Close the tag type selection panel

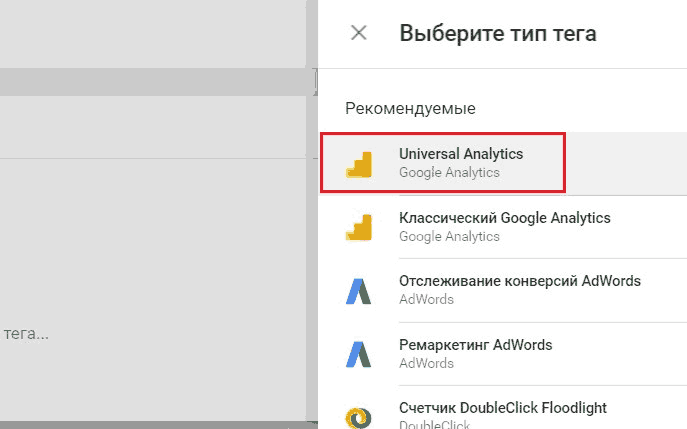point(359,33)
